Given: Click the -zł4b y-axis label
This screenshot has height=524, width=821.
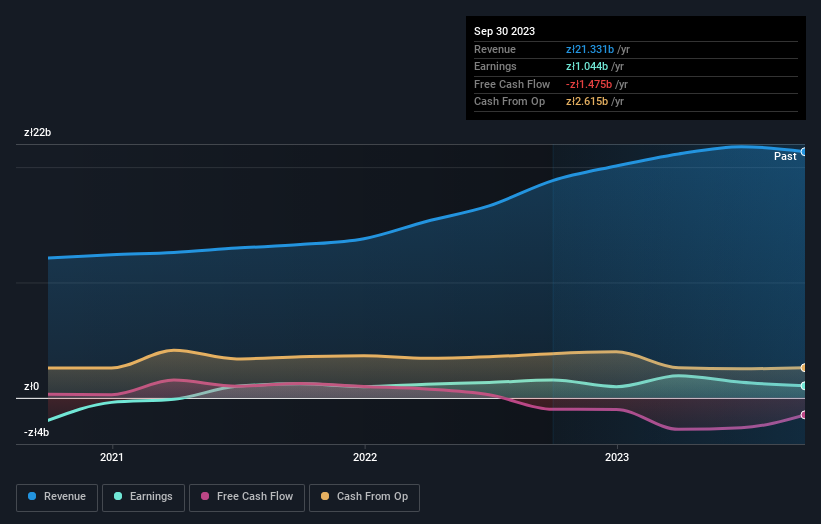Looking at the screenshot, I should (37, 432).
